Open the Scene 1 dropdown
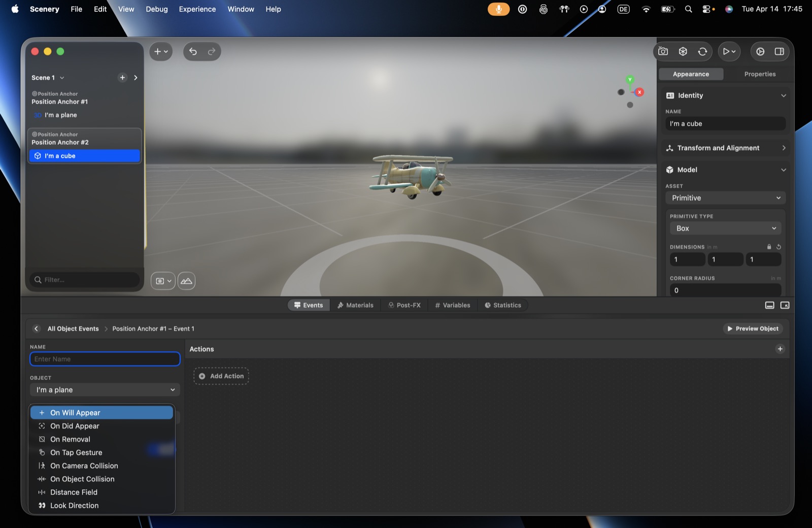The height and width of the screenshot is (528, 812). coord(48,78)
